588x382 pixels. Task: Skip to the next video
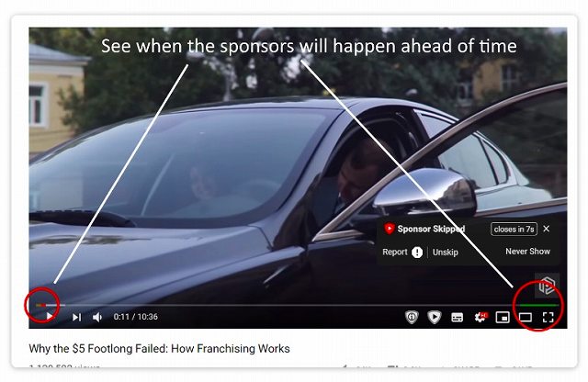click(76, 317)
